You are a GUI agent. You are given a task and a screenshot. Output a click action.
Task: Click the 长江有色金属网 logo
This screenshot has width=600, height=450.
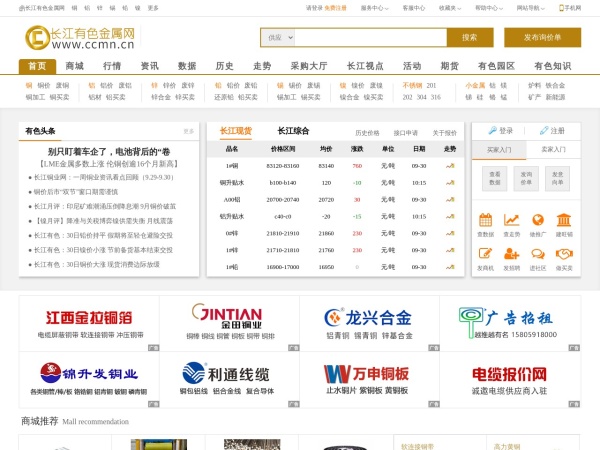point(80,38)
